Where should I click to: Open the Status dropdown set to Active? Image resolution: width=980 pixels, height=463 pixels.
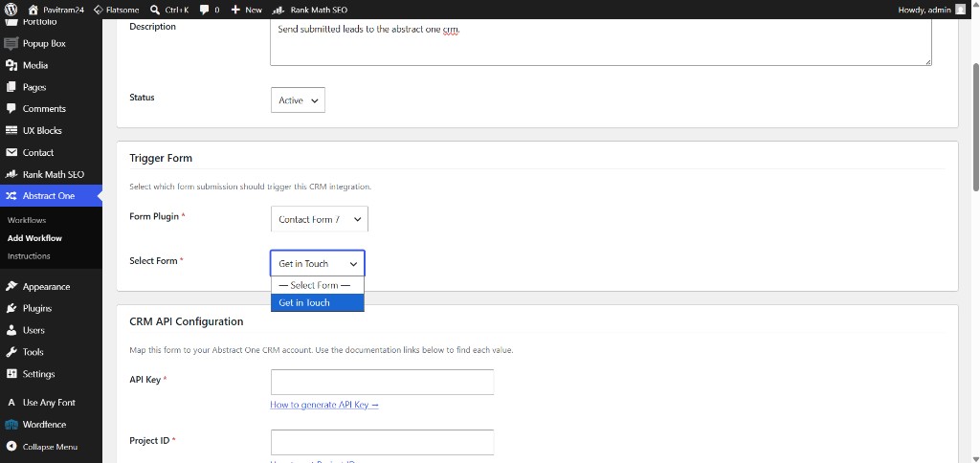point(298,100)
